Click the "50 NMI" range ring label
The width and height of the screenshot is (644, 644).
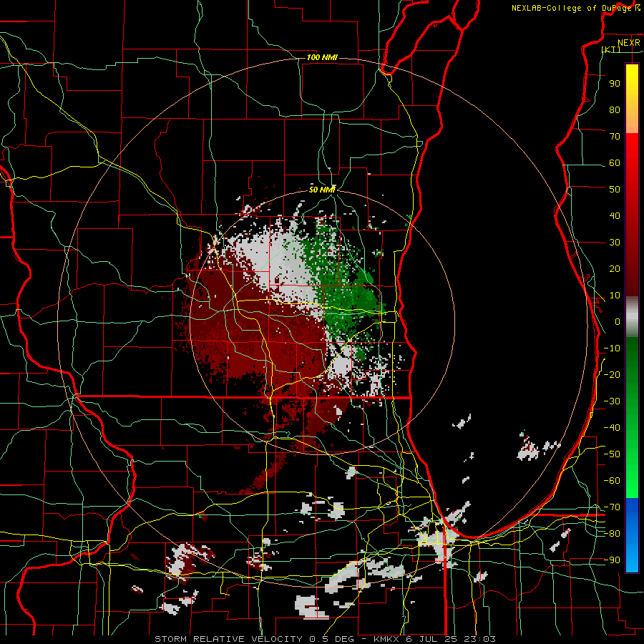click(x=323, y=190)
